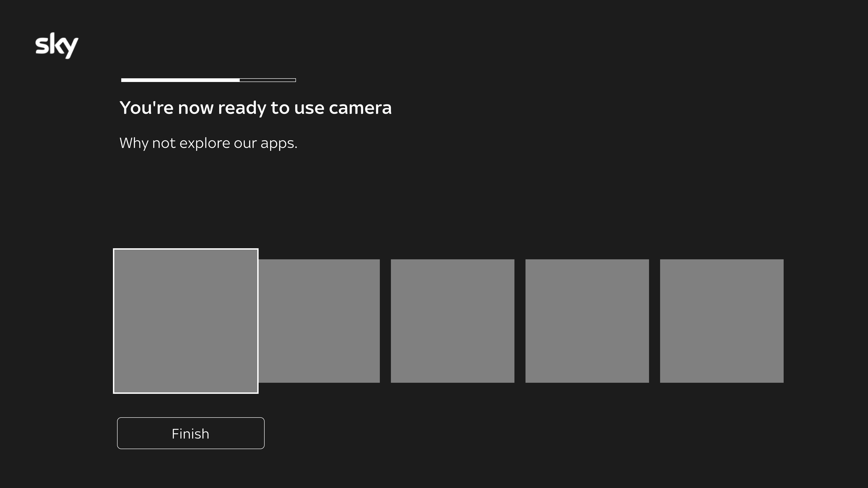Click the "Why not explore our apps." text

click(208, 143)
